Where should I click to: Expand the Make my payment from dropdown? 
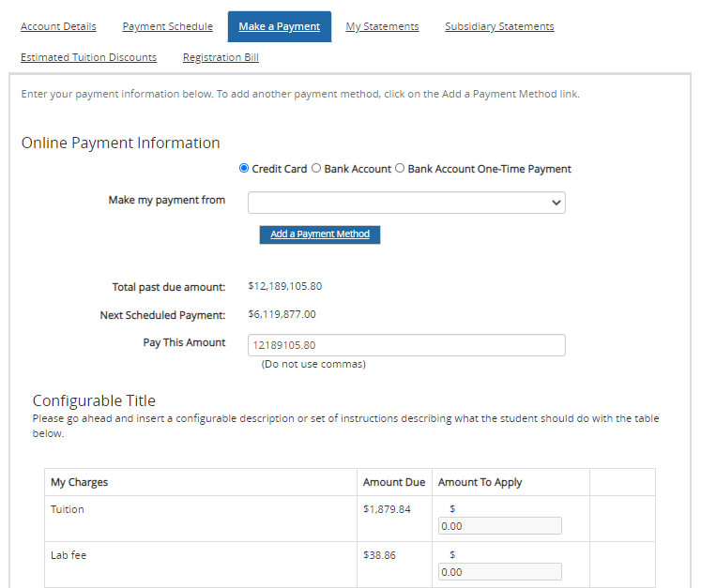(406, 203)
